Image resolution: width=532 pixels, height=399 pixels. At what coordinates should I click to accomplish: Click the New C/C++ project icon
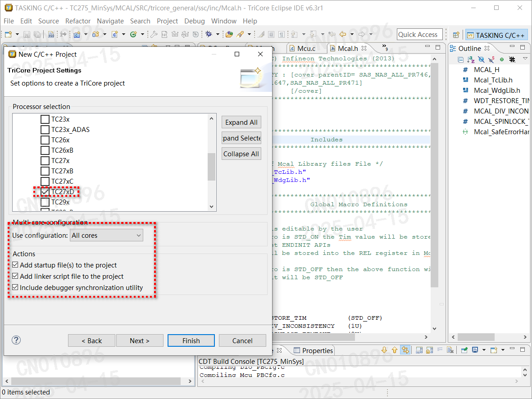point(77,34)
